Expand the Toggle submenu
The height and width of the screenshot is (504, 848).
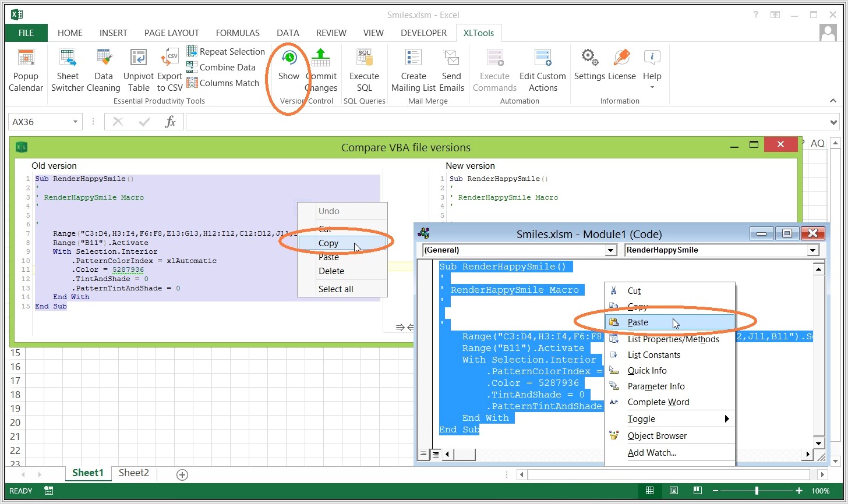click(x=670, y=419)
